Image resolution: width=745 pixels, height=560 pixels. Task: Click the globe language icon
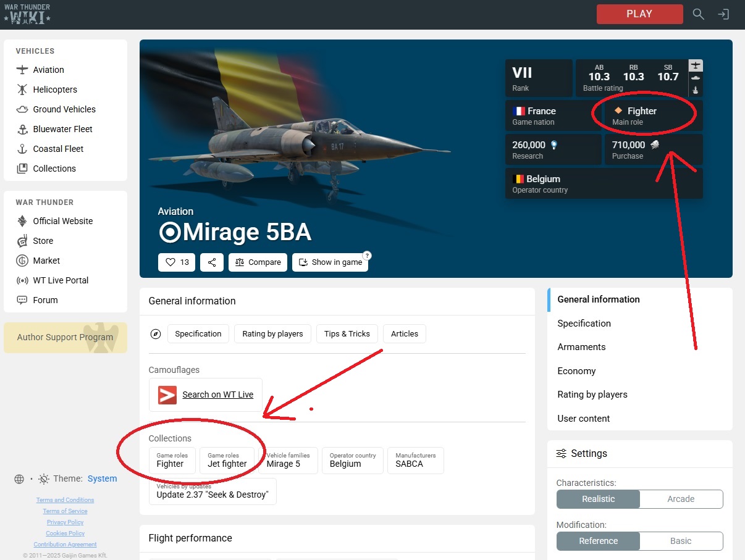pos(19,479)
